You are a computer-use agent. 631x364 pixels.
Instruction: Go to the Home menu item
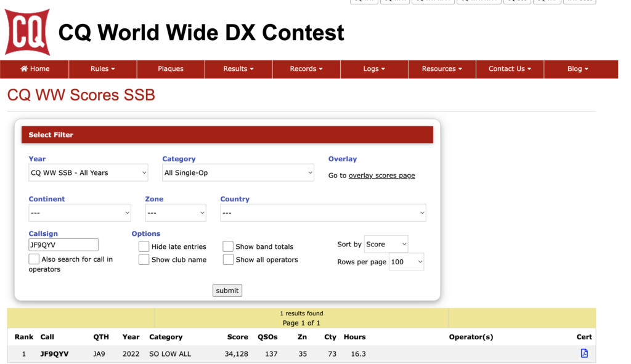[x=35, y=69]
